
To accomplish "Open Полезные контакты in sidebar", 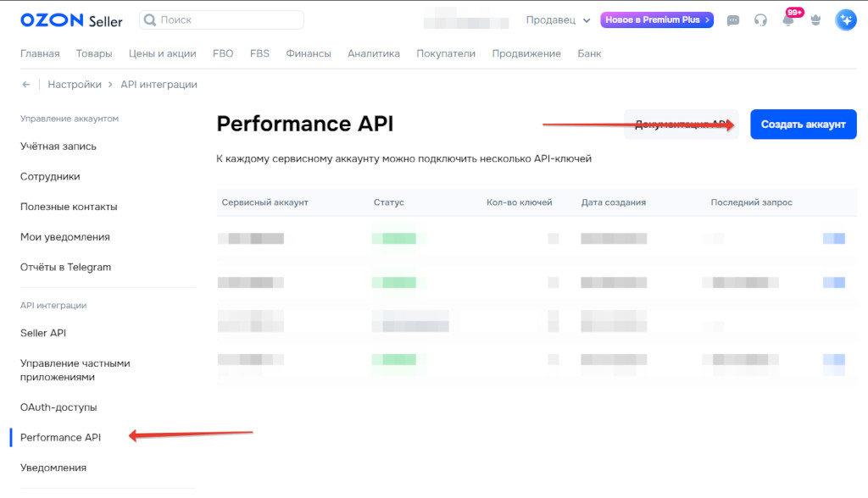I will tap(69, 207).
